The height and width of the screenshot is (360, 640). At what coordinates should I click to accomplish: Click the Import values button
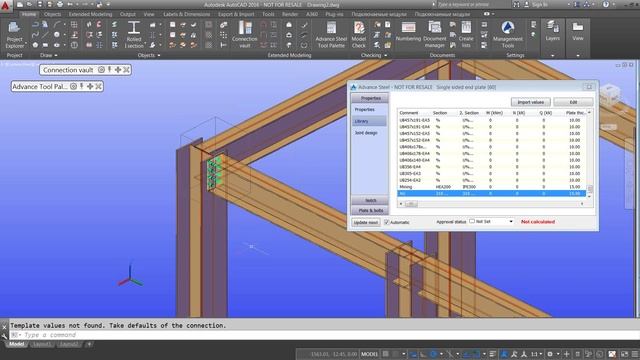tap(531, 102)
